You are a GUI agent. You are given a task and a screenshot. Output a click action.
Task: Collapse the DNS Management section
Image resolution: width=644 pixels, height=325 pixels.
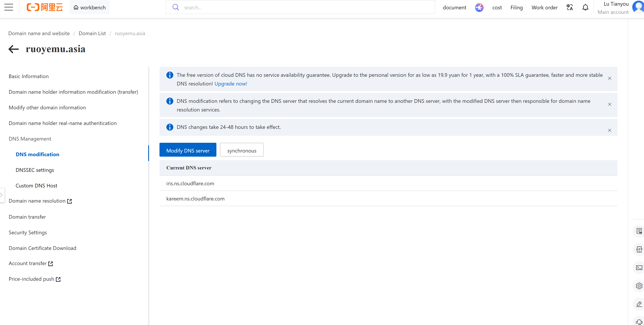[30, 139]
